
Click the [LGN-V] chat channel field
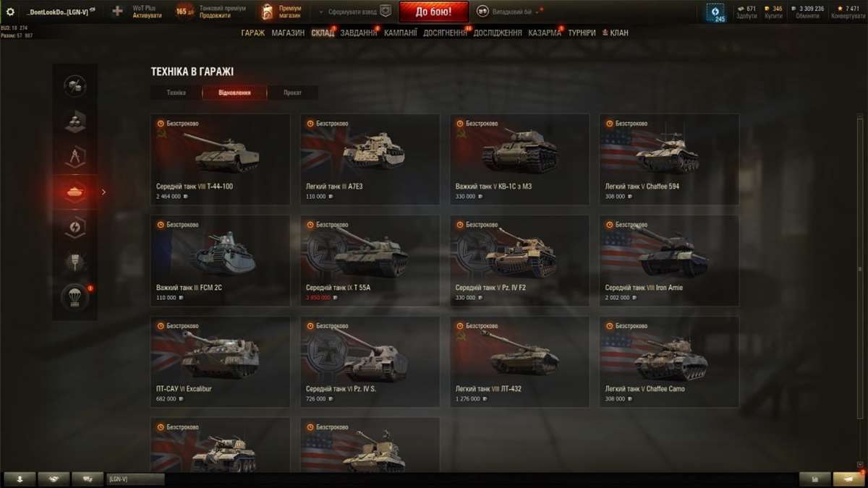point(135,479)
